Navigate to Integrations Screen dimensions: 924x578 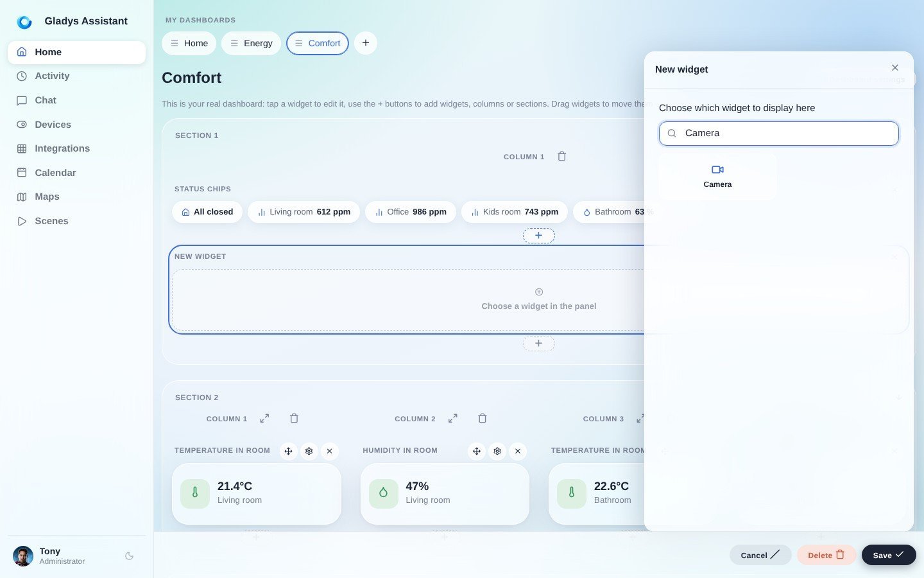[76, 148]
